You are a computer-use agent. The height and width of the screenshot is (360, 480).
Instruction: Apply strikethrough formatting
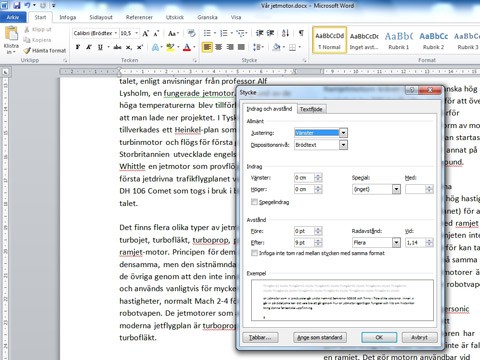[x=117, y=47]
